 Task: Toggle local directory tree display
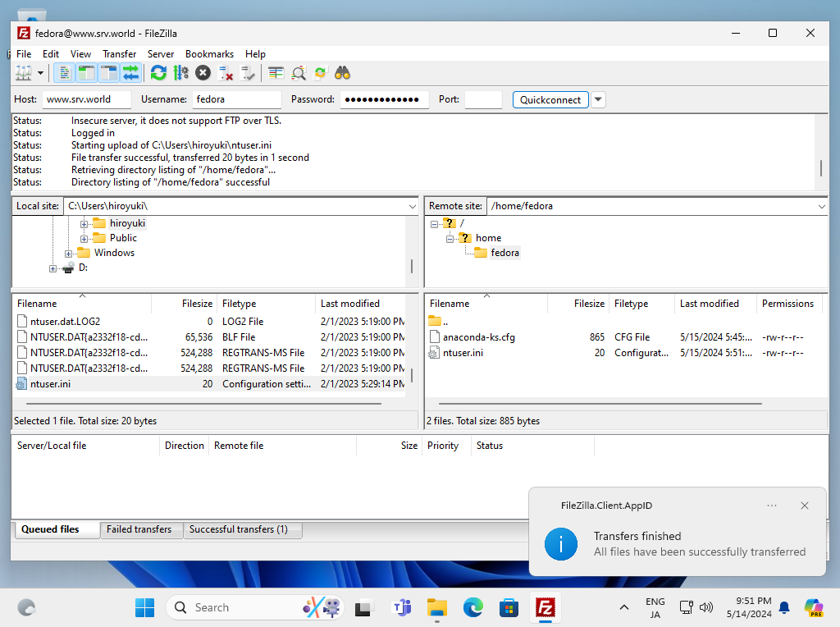click(x=86, y=73)
